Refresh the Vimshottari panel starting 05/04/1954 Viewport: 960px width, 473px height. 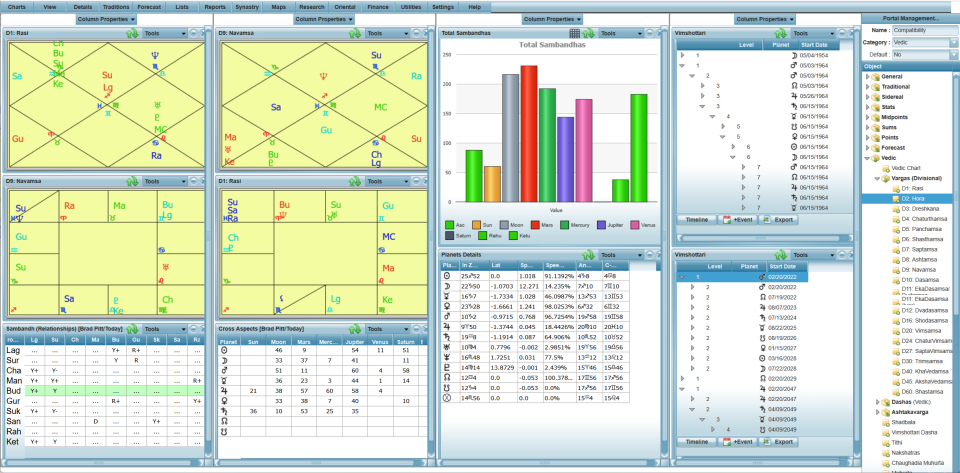click(781, 33)
